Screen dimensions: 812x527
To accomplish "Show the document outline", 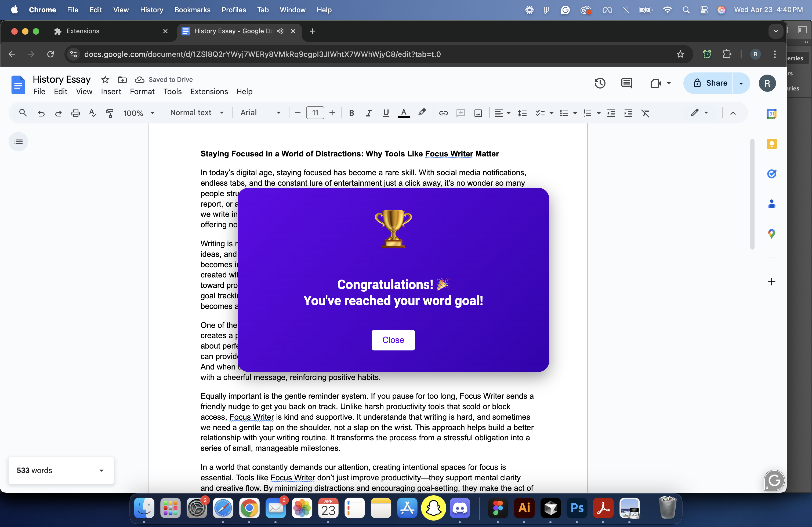I will pyautogui.click(x=19, y=141).
